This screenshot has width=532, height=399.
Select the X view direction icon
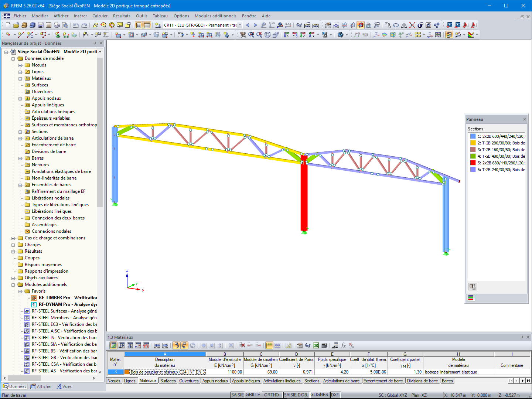coord(286,35)
